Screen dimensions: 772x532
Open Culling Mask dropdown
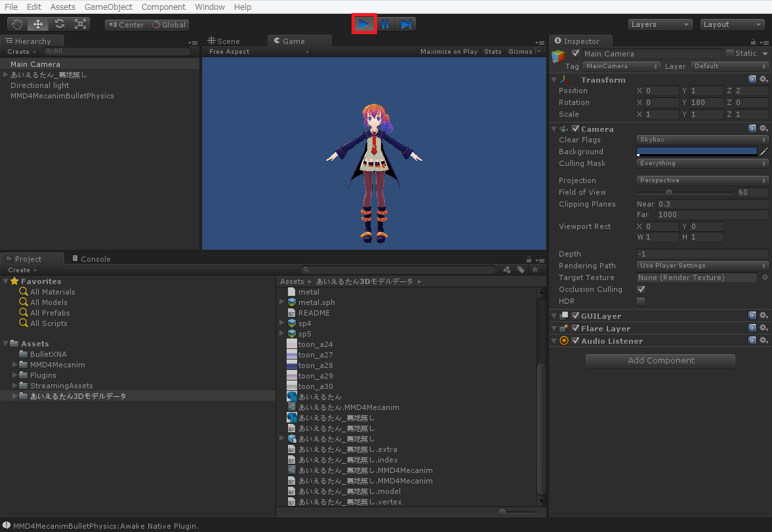coord(702,163)
